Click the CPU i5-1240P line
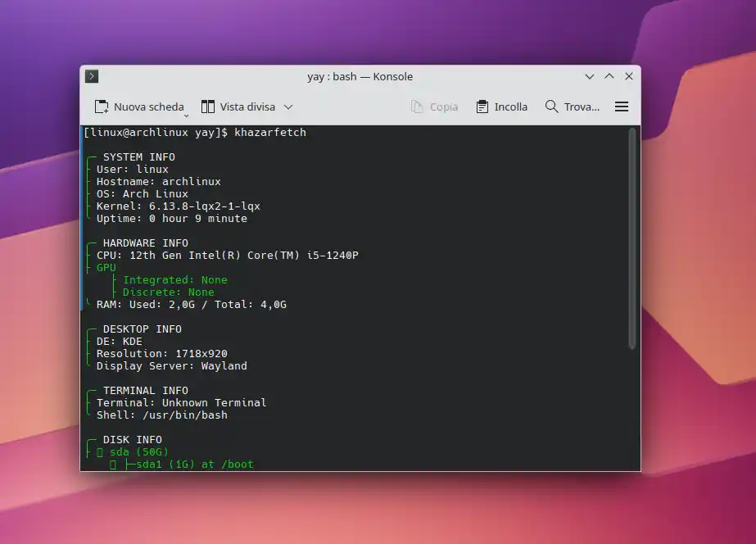This screenshot has width=756, height=544. pos(228,255)
